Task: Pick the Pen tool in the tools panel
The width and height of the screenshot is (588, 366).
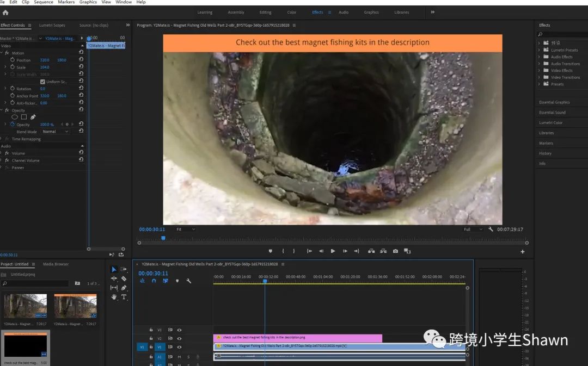Action: click(x=124, y=288)
